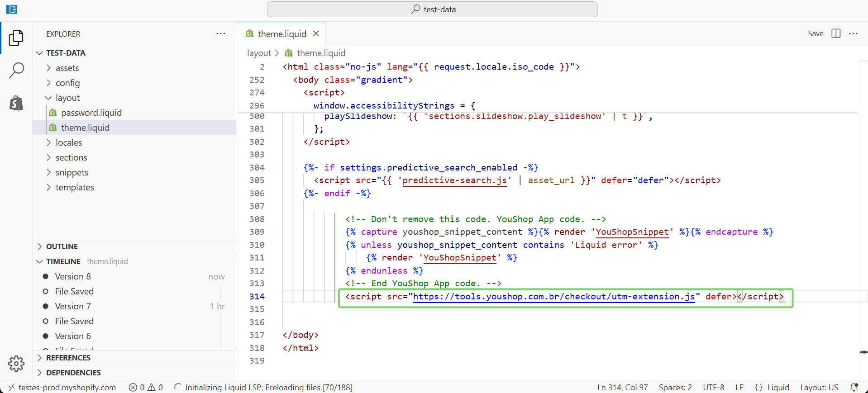
Task: Go to line via Ln 314, Col 97
Action: tap(622, 387)
